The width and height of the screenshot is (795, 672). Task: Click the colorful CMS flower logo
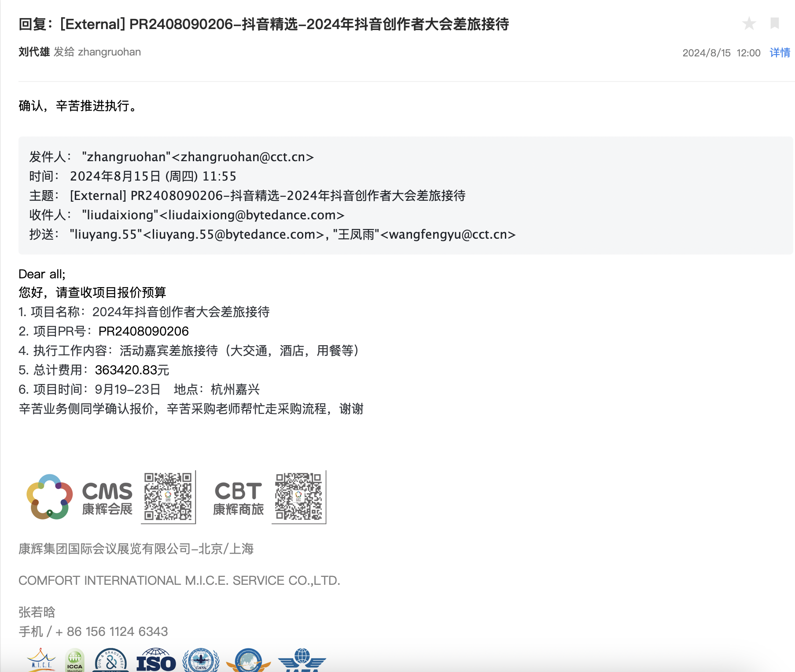click(x=49, y=497)
